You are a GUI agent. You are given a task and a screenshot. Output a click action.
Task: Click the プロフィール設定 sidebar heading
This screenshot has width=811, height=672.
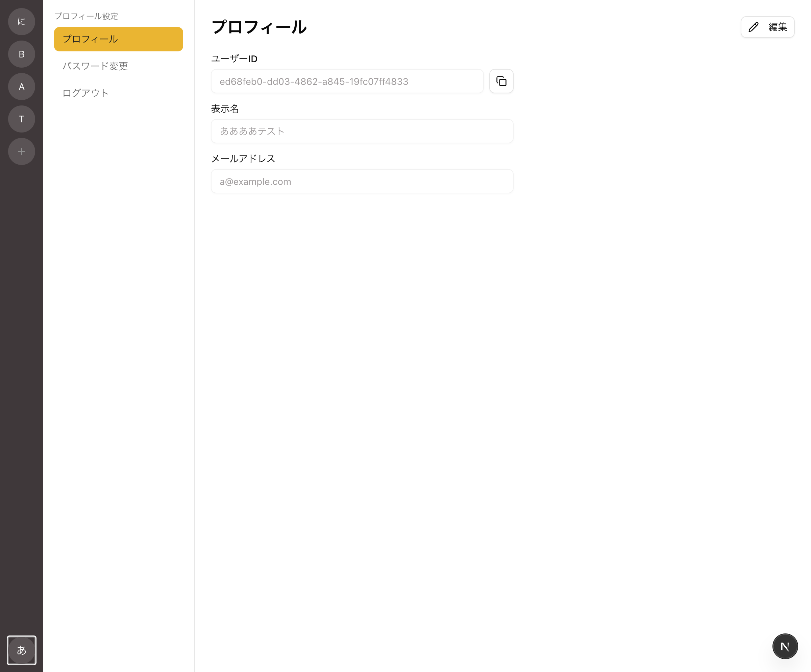click(x=86, y=16)
